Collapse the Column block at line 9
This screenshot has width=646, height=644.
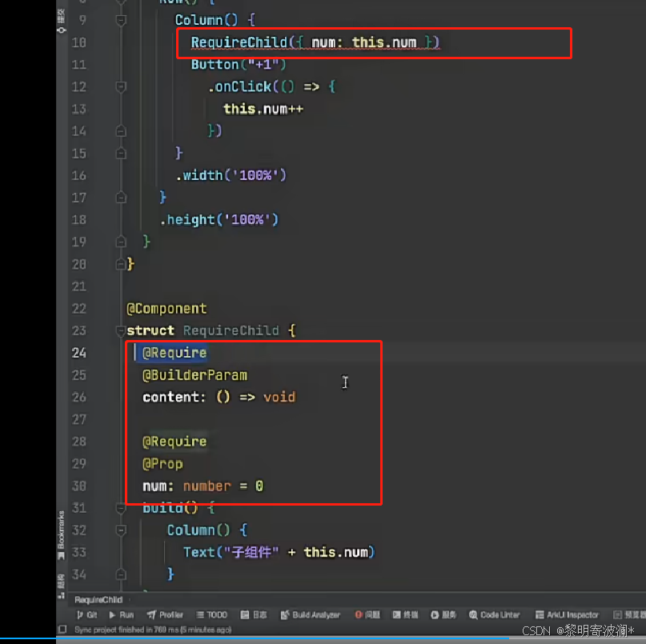click(121, 20)
